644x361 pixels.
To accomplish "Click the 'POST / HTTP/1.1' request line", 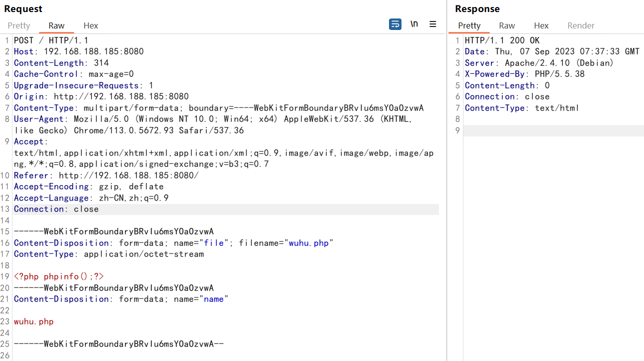I will pyautogui.click(x=51, y=40).
